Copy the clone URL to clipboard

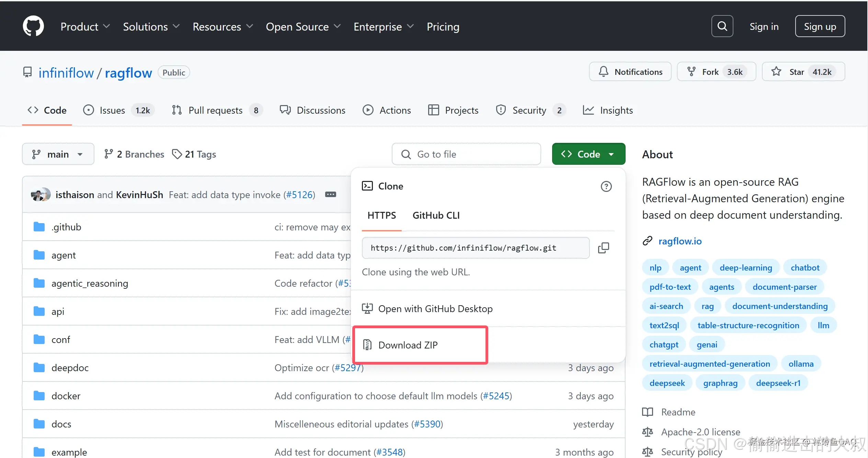(603, 248)
